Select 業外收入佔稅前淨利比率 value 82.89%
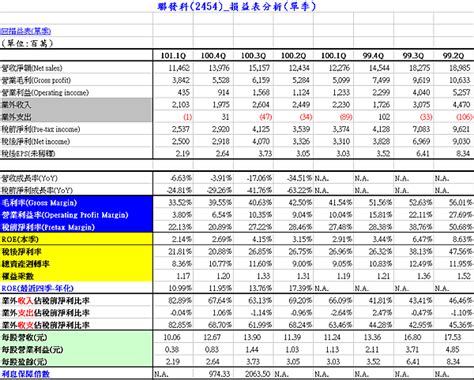Viewport: 474px width, 380px height. click(180, 301)
